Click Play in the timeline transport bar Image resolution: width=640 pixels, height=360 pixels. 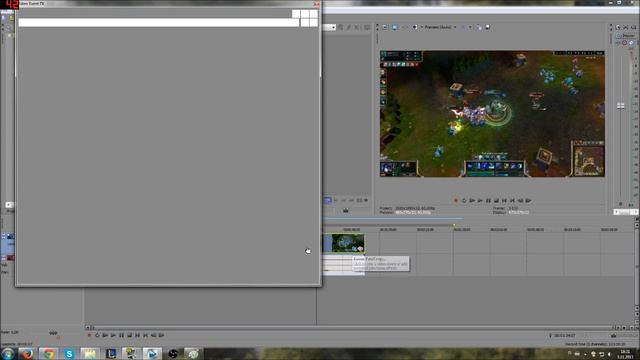tap(113, 335)
